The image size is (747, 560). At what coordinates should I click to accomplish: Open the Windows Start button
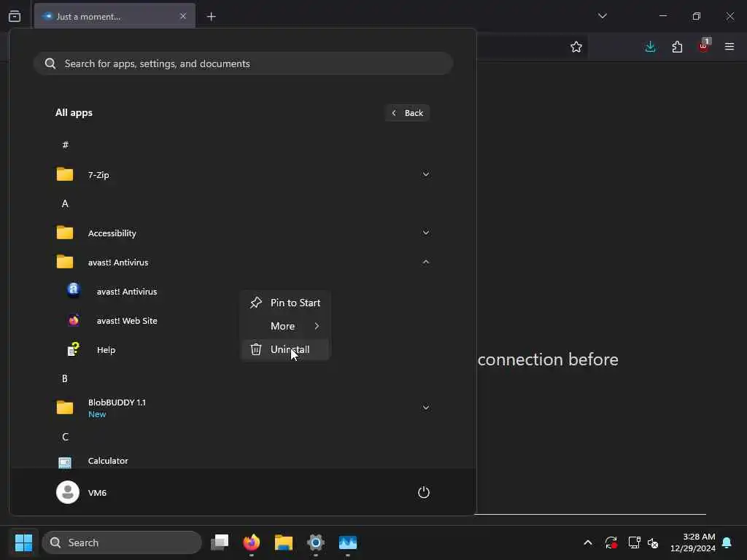23,542
